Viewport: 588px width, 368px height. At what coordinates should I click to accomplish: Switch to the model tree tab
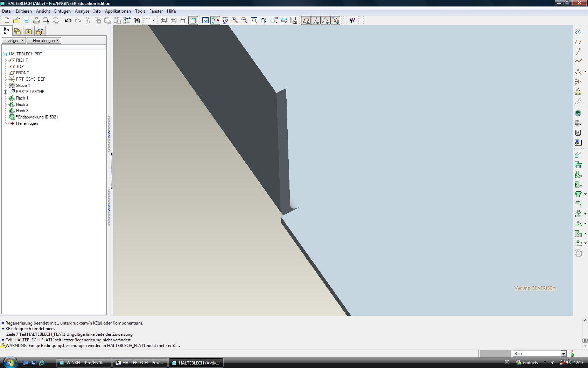[7, 31]
